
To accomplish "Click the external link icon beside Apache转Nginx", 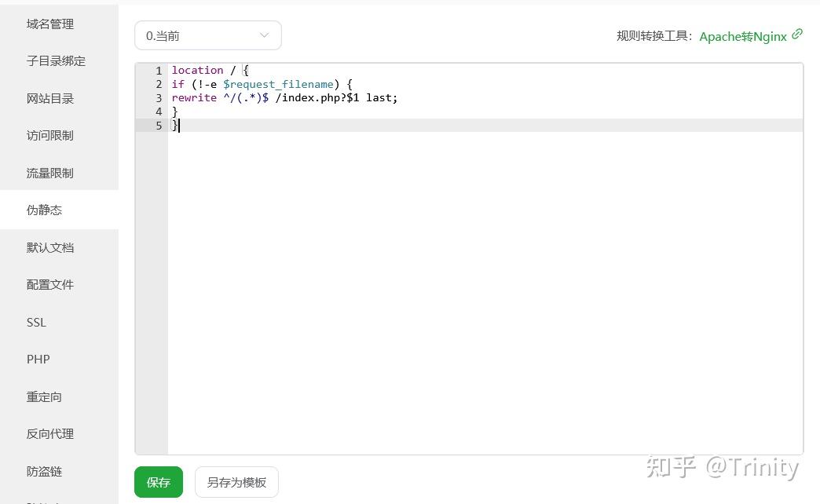I will 797,35.
